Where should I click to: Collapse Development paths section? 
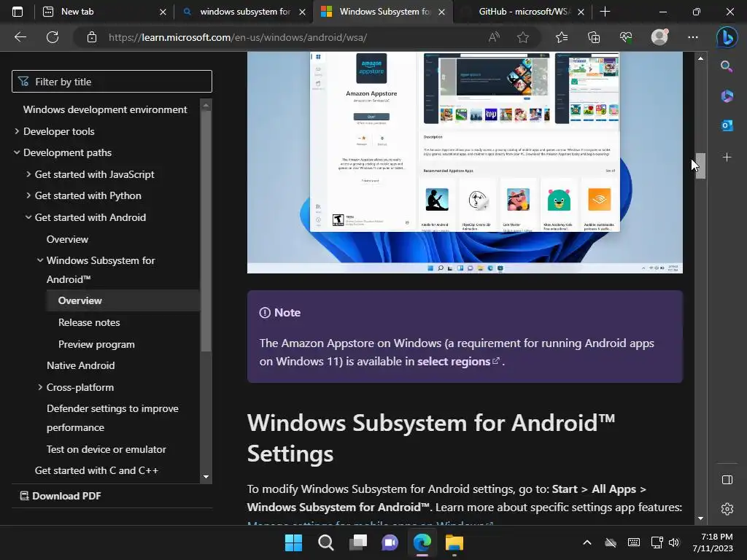point(17,152)
